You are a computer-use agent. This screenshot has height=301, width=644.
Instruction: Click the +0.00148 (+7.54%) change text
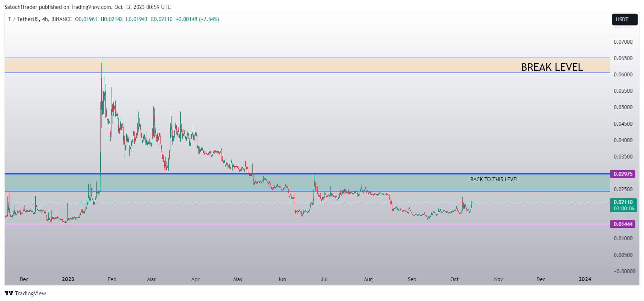(x=197, y=19)
